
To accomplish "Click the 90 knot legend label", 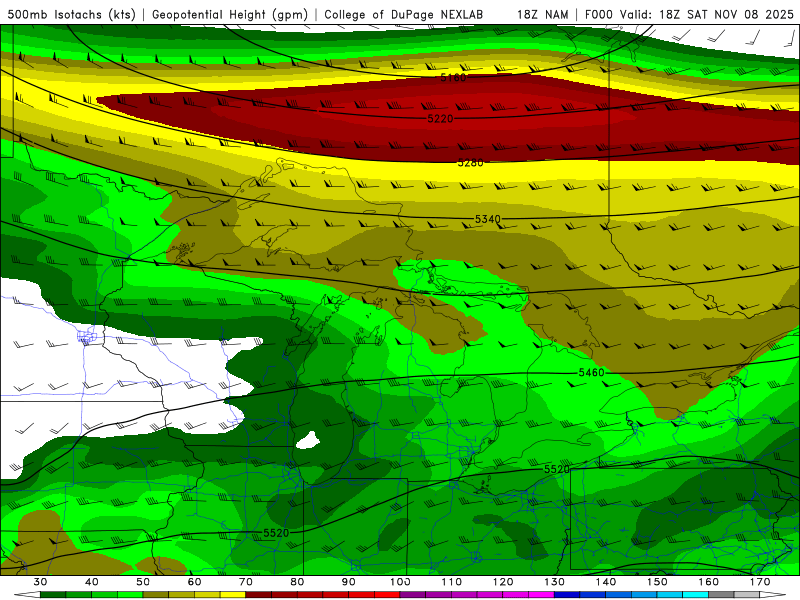I will [x=348, y=582].
